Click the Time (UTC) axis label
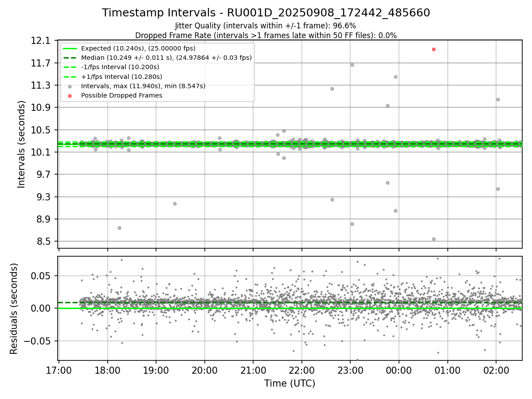Screen dimensions: 532x399 [290, 383]
